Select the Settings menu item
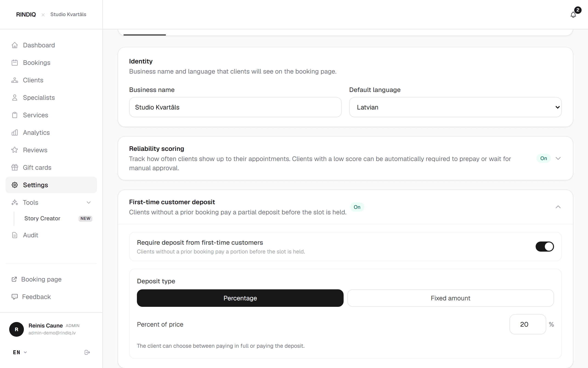Viewport: 588px width, 368px height. pos(51,185)
